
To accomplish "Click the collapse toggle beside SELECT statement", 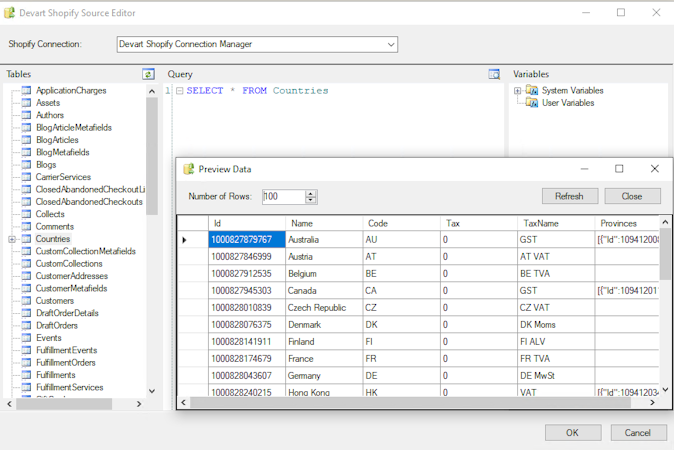I will pos(179,91).
